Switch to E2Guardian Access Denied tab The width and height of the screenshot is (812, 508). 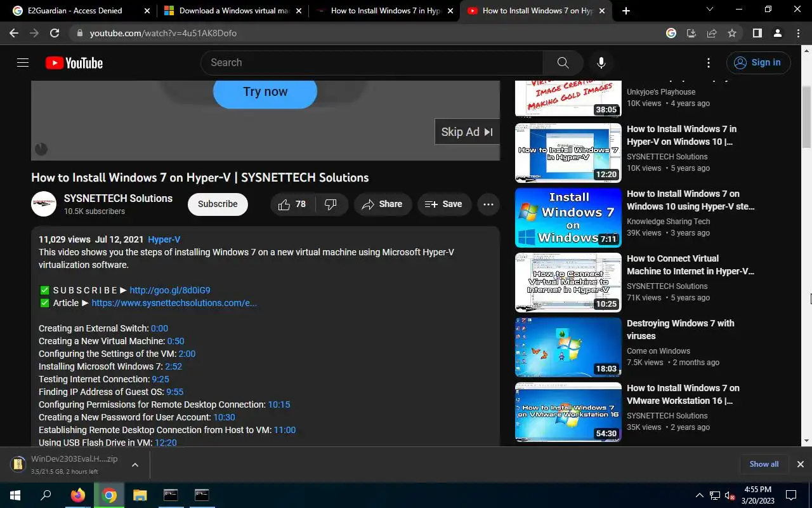click(75, 11)
